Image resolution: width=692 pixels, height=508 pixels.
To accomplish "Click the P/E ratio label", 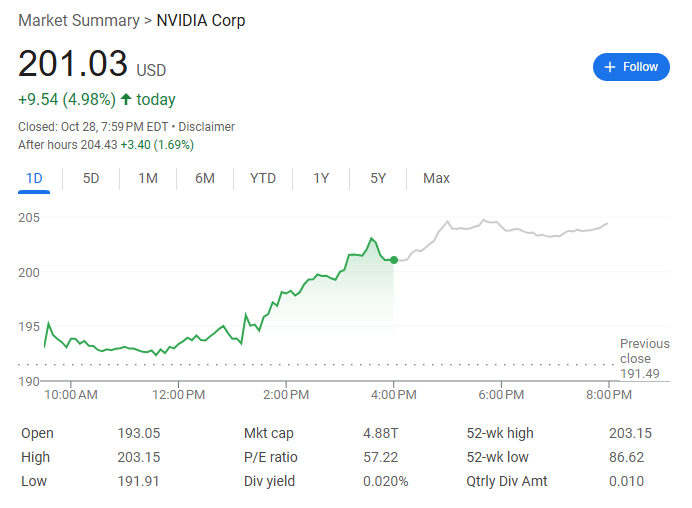I will click(271, 457).
